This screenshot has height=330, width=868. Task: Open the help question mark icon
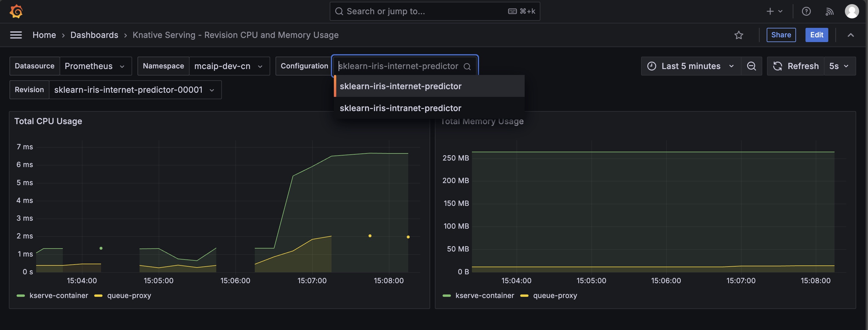click(806, 12)
